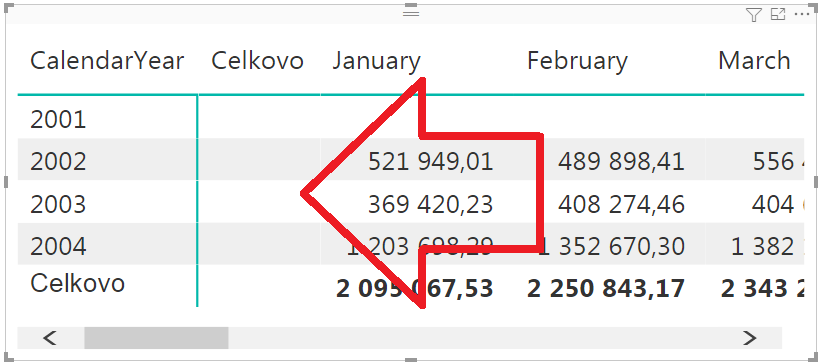
Task: Grab the visual's top drag handle
Action: point(411,14)
